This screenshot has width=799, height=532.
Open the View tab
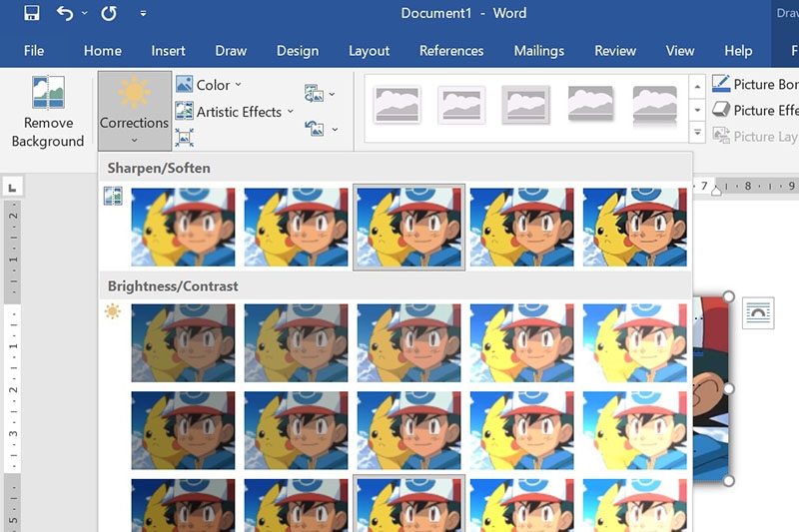tap(680, 51)
